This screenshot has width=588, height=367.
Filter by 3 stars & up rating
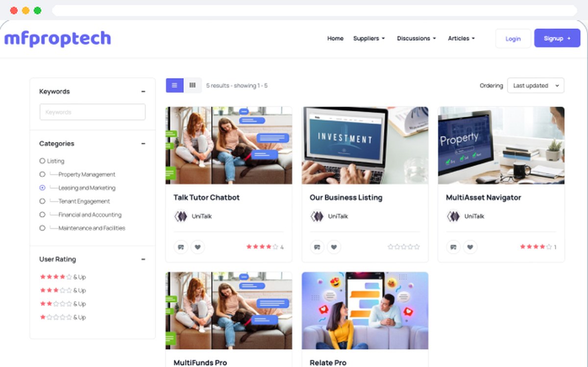63,290
